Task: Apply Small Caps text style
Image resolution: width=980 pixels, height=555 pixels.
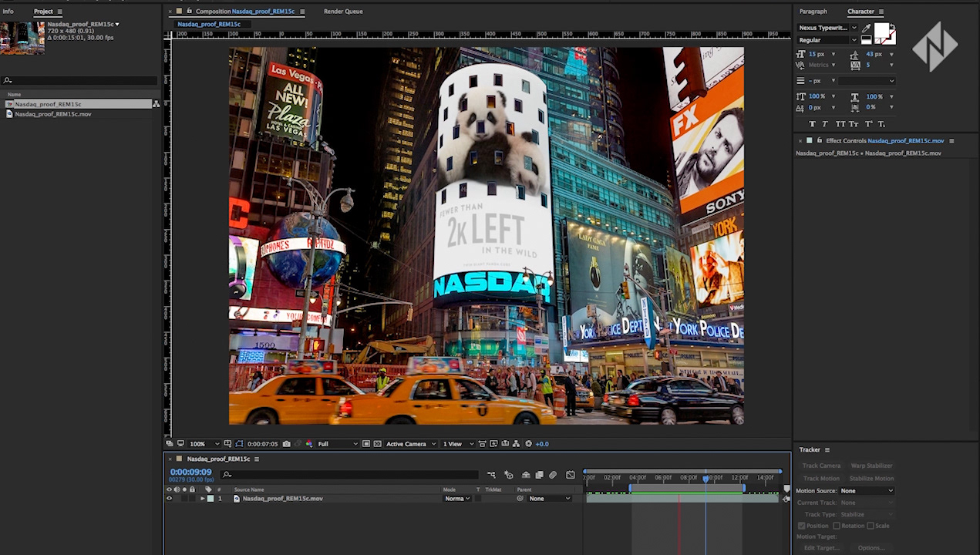Action: click(x=854, y=124)
